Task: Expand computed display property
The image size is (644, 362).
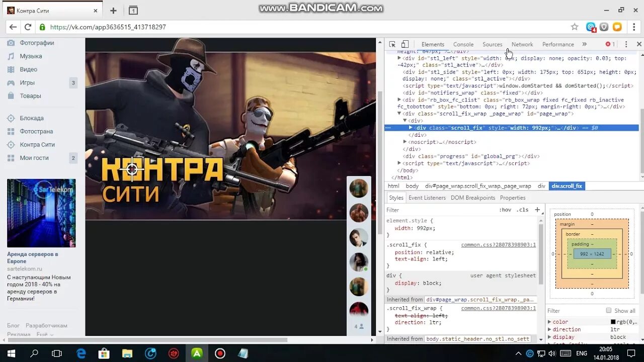Action: [549, 337]
